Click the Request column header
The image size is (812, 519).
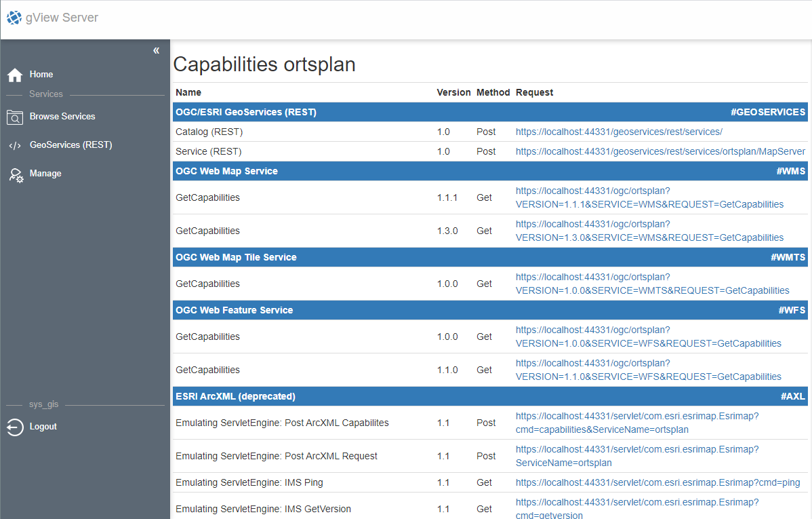[534, 92]
